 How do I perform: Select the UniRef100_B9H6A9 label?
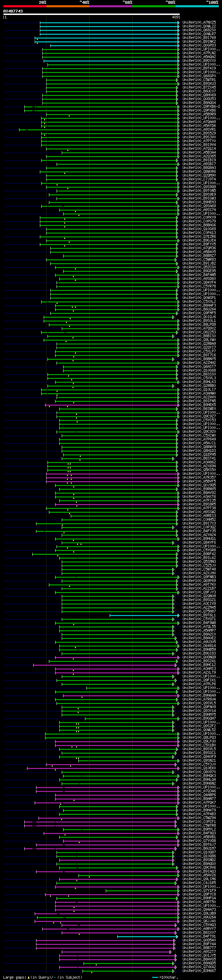click(199, 695)
